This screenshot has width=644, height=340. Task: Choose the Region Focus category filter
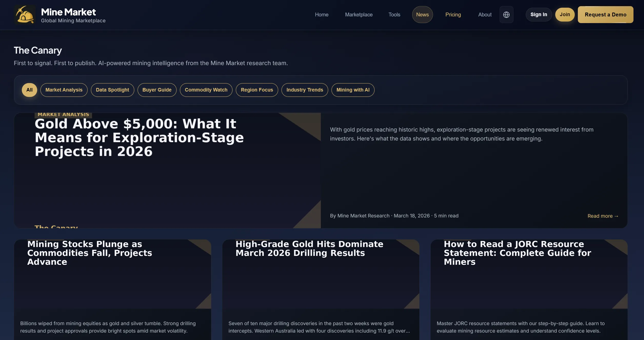[257, 90]
